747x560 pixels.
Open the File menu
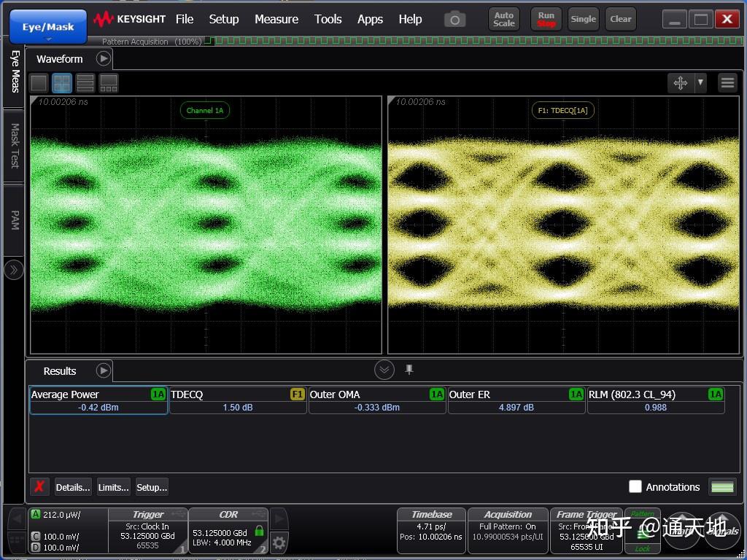185,19
